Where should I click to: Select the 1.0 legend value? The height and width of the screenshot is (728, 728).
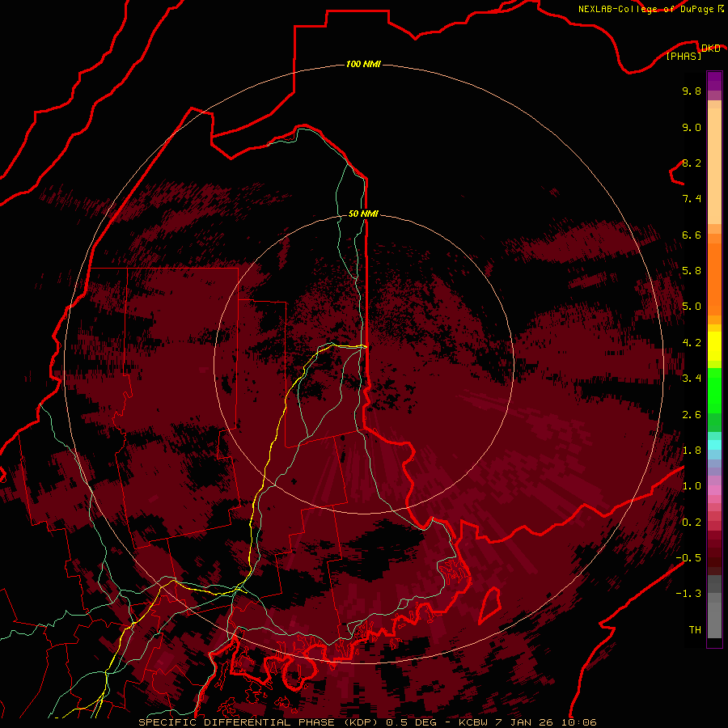point(692,486)
